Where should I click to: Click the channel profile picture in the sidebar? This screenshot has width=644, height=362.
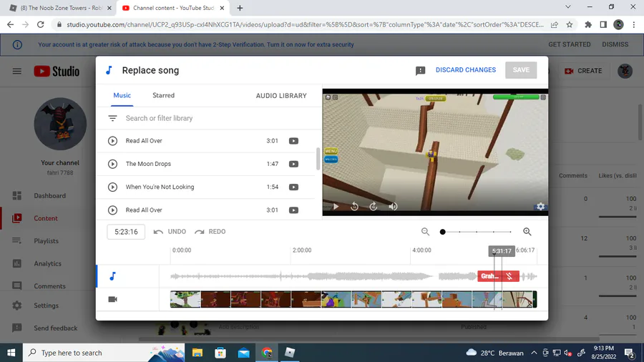pyautogui.click(x=60, y=124)
